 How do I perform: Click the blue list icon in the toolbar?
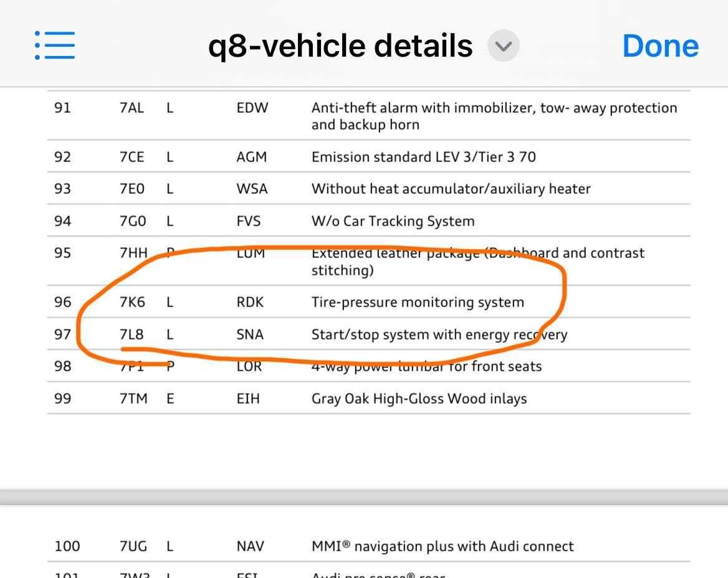click(x=54, y=45)
